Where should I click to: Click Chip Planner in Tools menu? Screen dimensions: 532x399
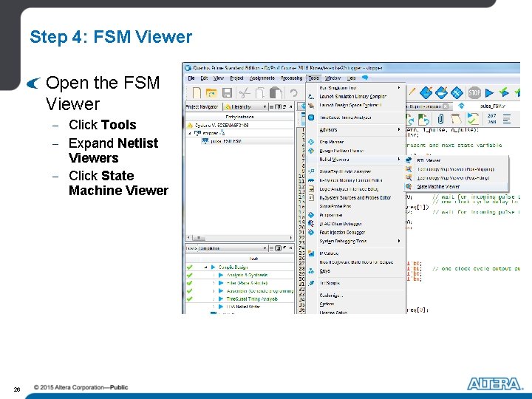pyautogui.click(x=355, y=142)
